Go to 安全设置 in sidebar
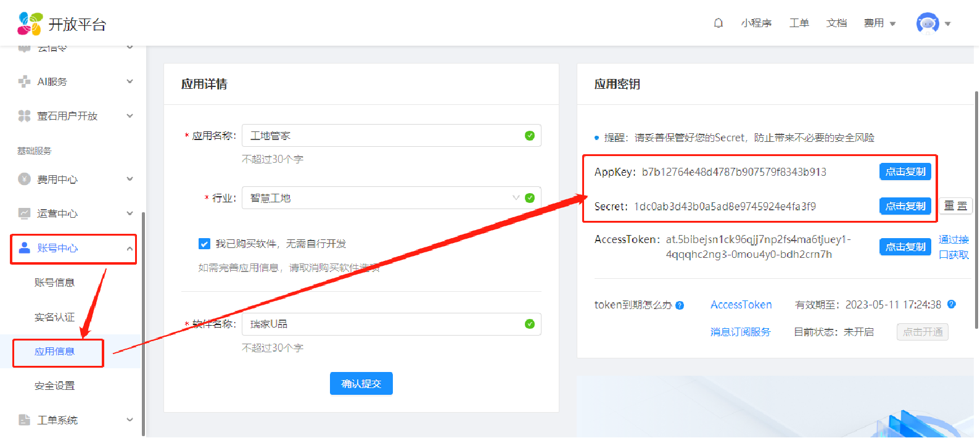Viewport: 980px width, 438px height. point(54,386)
